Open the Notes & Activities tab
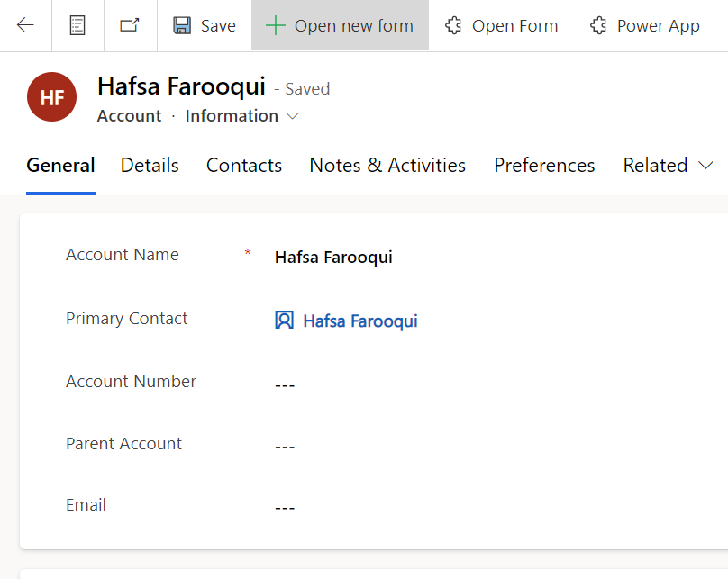This screenshot has height=579, width=728. [387, 166]
